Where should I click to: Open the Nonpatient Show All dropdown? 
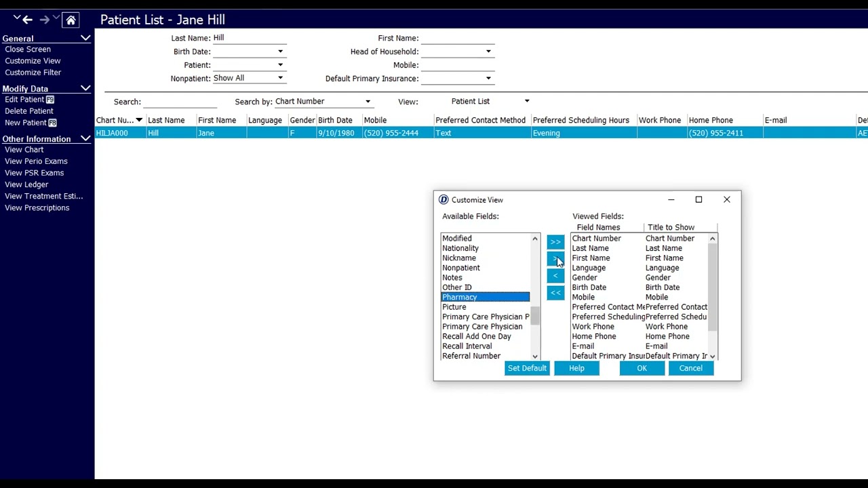click(280, 78)
